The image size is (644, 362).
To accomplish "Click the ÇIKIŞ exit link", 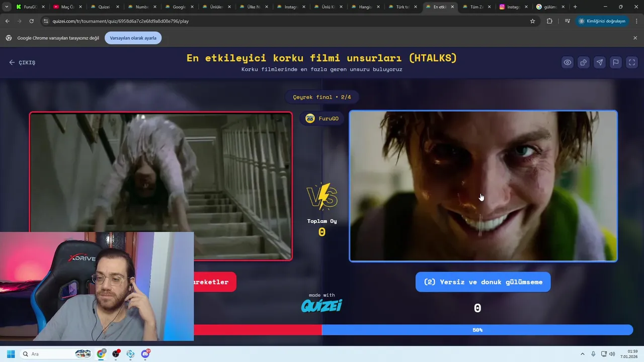I will pos(22,62).
